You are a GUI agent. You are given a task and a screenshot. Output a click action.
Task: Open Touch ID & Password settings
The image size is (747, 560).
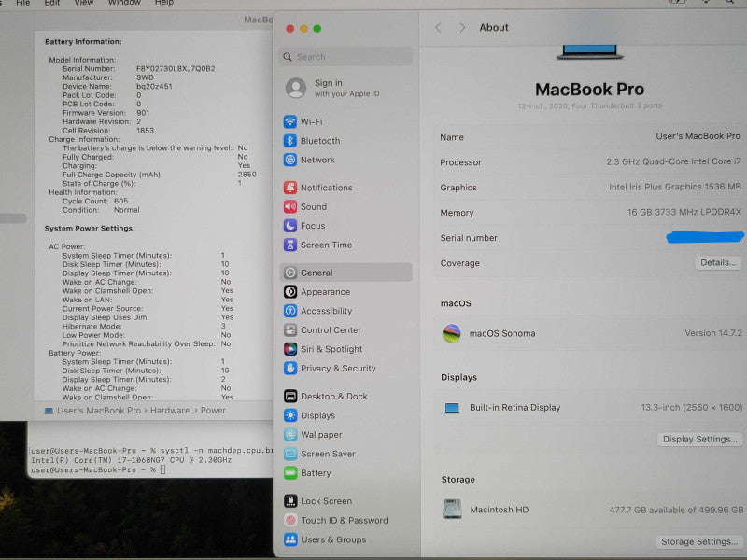coord(336,520)
